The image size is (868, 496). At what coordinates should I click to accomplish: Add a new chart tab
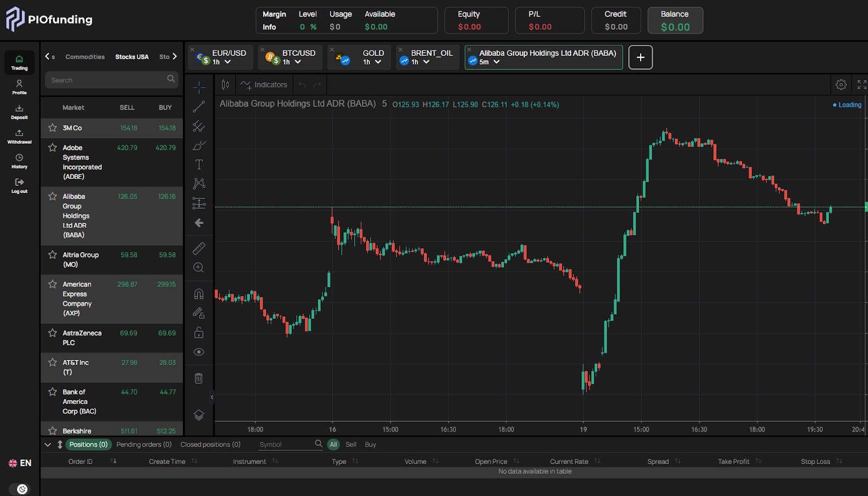[x=641, y=57]
